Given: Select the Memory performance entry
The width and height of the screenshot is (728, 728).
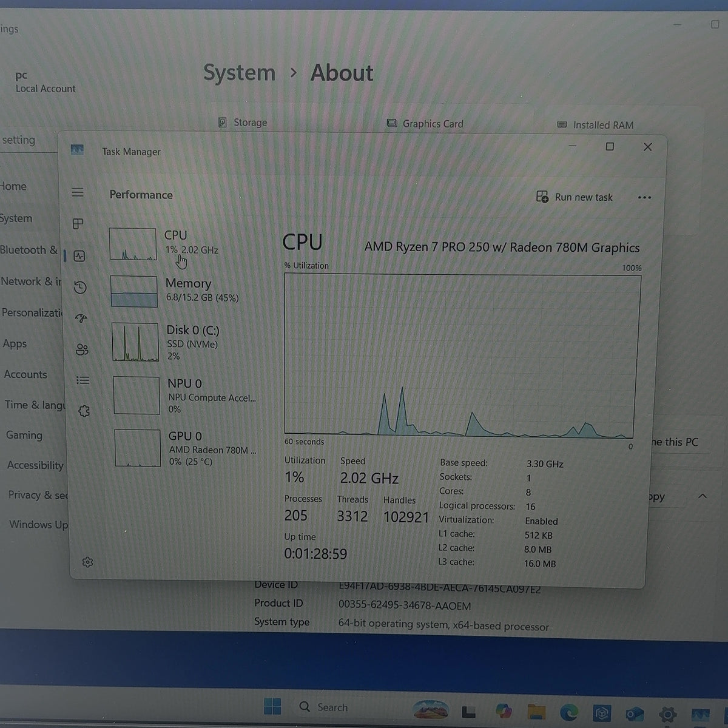Looking at the screenshot, I should click(x=186, y=291).
